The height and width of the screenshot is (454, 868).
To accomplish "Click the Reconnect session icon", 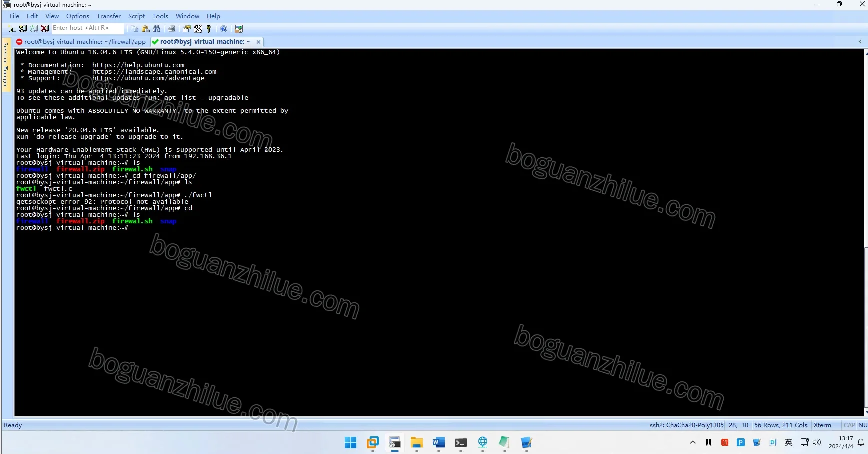I will [x=34, y=29].
